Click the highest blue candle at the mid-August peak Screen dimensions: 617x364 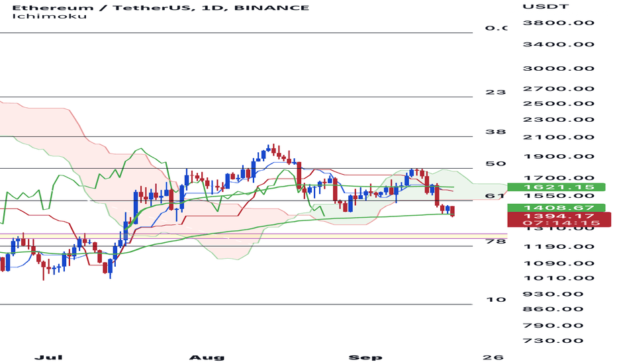(268, 148)
